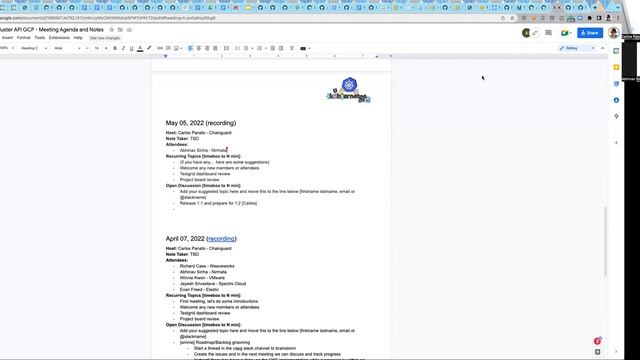Screen dimensions: 640x360
Task: Justify the text
Action: pos(215,48)
